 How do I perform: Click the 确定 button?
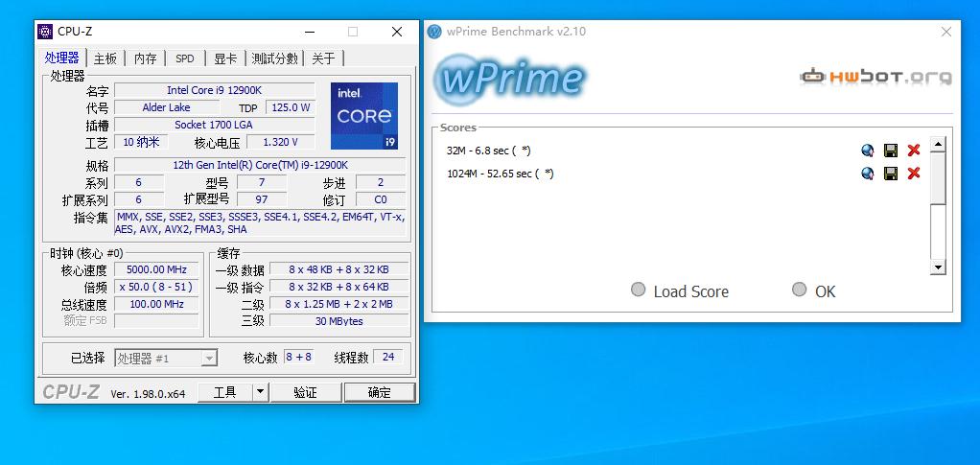point(380,392)
